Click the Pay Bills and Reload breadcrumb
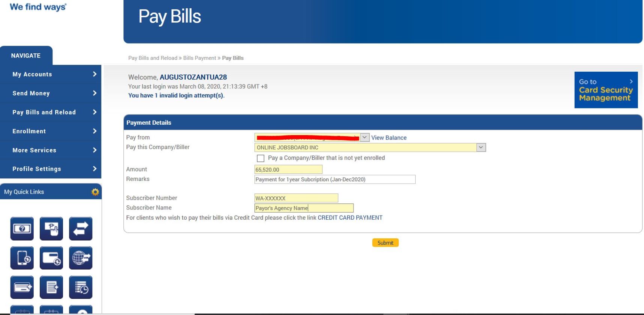The width and height of the screenshot is (644, 315). [x=153, y=58]
